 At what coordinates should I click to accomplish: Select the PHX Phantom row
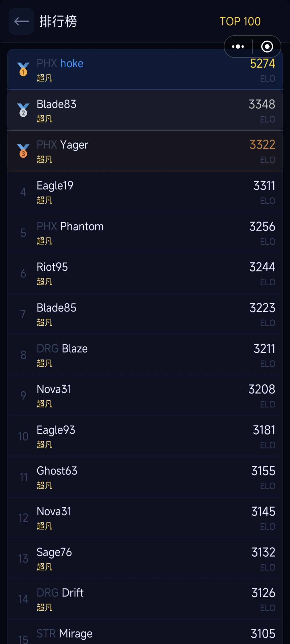(x=145, y=233)
